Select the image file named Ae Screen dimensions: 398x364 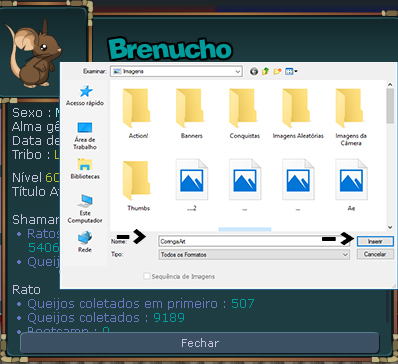coord(351,185)
